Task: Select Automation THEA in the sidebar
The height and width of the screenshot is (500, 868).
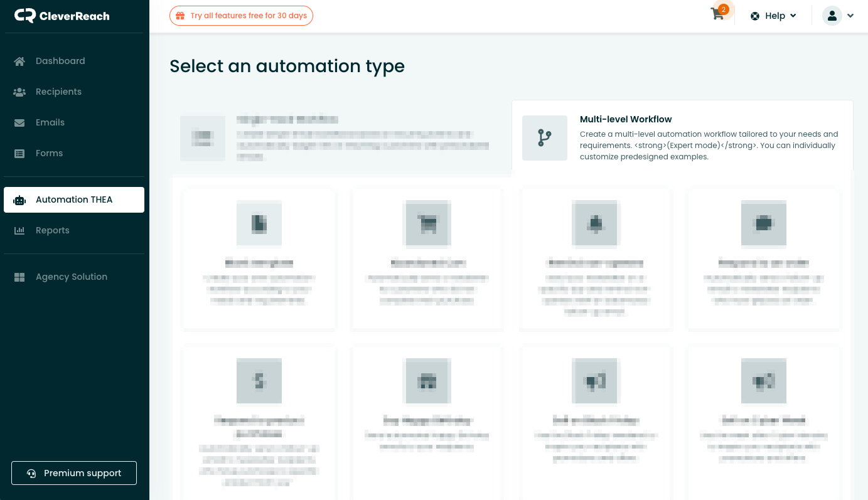Action: point(74,199)
